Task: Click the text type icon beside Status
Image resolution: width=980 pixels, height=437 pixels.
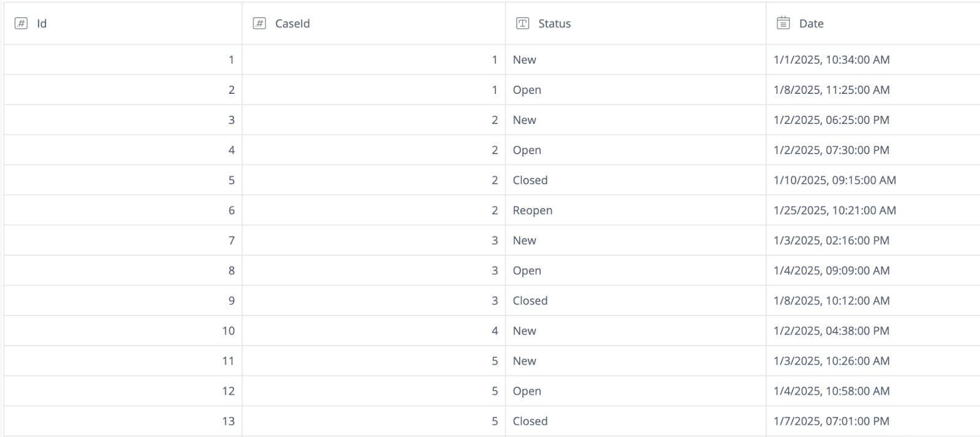Action: [522, 23]
